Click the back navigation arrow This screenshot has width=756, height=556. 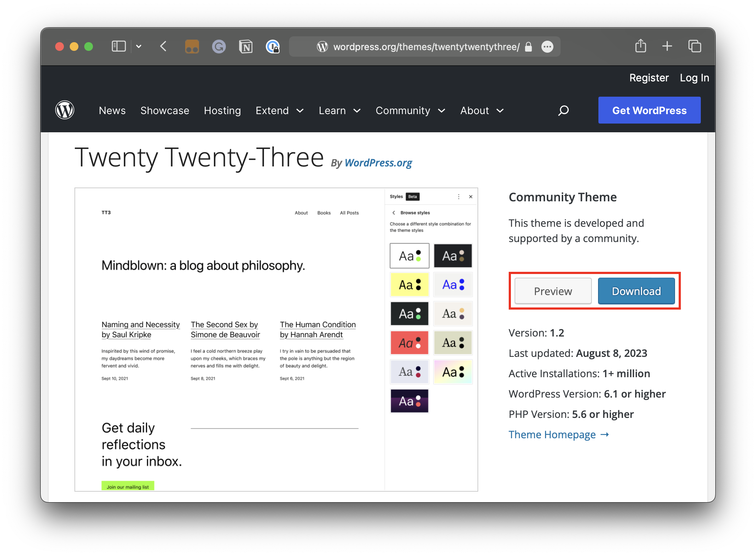tap(163, 46)
